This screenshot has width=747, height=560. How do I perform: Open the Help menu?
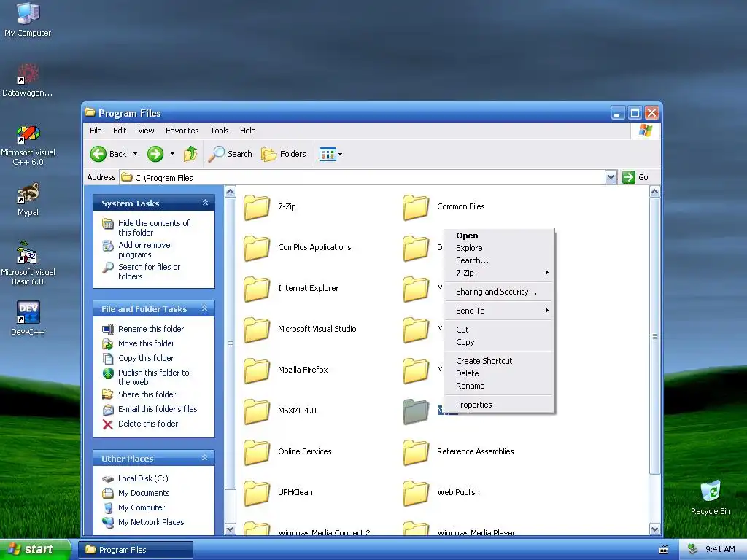[248, 131]
